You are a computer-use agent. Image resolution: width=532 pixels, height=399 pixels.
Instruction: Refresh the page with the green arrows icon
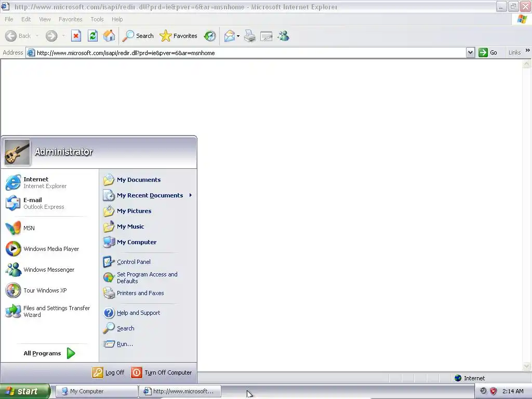92,36
